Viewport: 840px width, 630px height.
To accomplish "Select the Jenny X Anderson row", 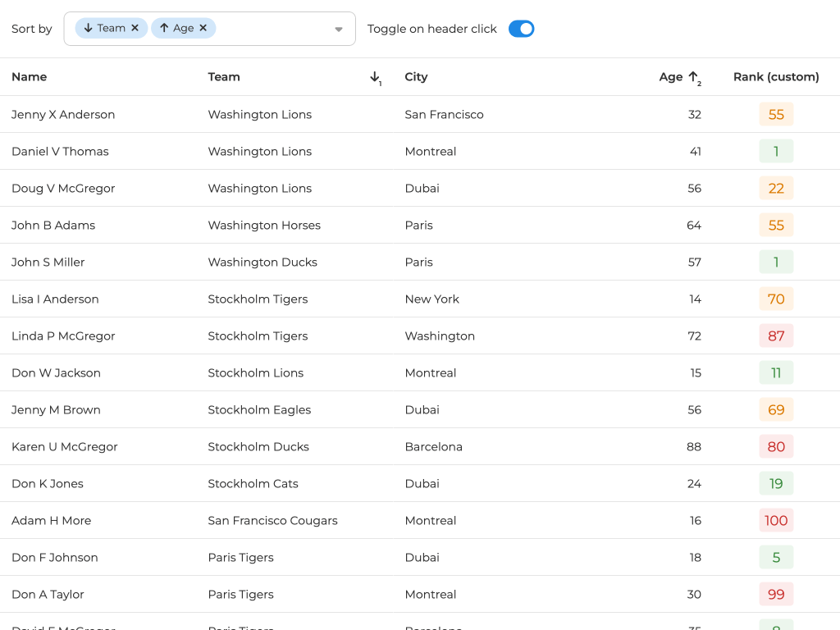I will coord(63,115).
